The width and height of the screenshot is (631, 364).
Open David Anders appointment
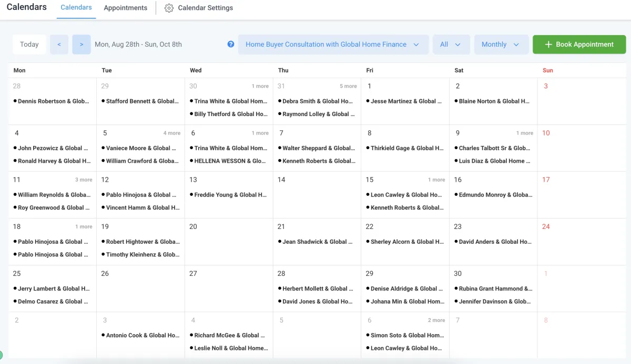pos(493,242)
